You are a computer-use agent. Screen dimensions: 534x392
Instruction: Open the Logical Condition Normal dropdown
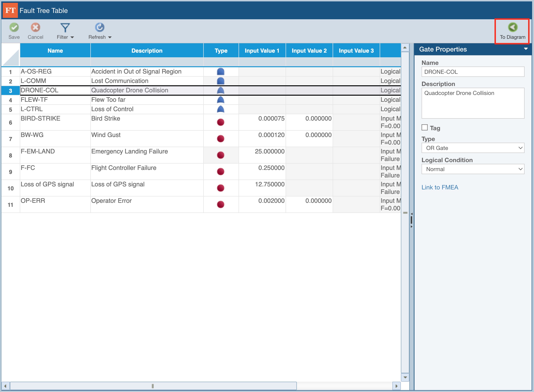tap(472, 169)
